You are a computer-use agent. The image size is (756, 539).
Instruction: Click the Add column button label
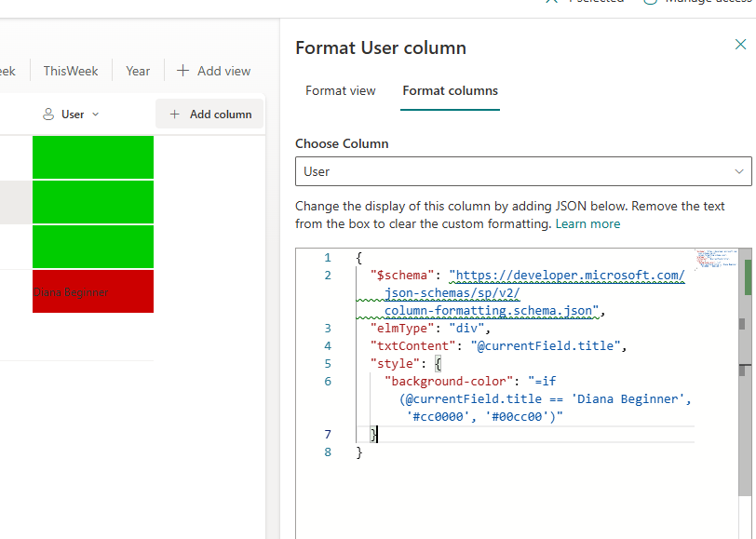tap(221, 115)
